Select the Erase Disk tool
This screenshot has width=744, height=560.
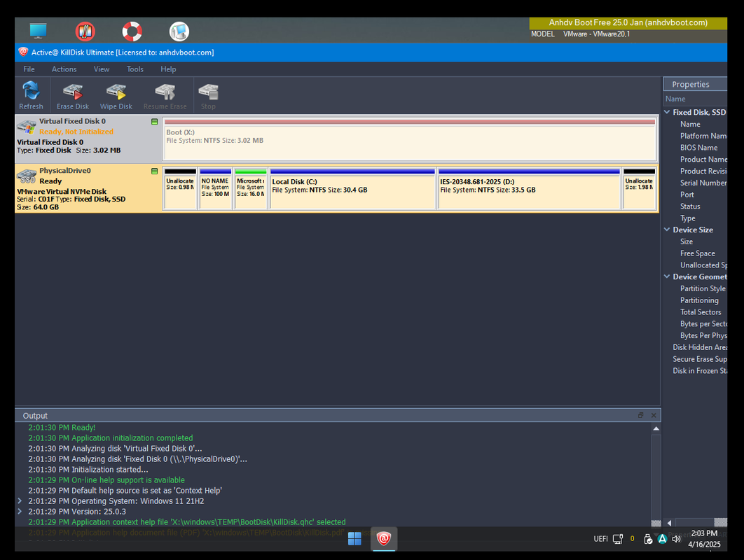coord(73,95)
